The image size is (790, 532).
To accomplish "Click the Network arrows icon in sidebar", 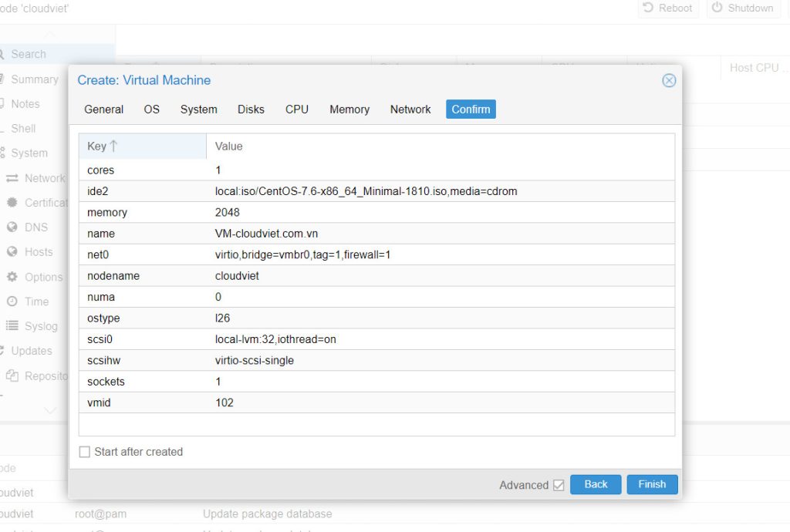I will [x=12, y=177].
